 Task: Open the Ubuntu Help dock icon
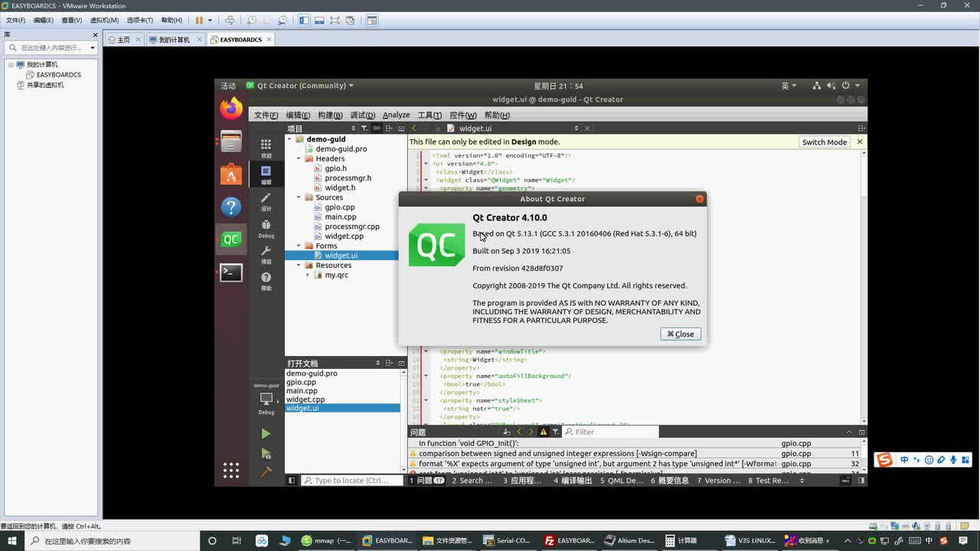[x=231, y=207]
